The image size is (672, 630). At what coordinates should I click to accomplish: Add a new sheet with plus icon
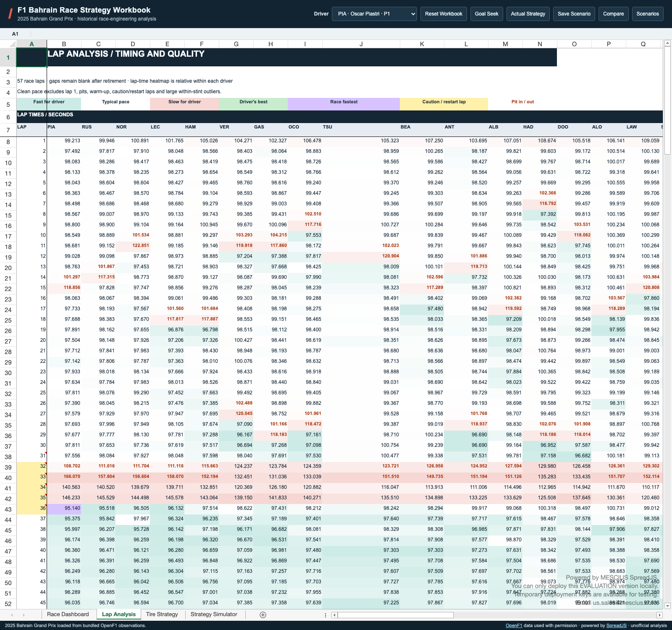pyautogui.click(x=263, y=615)
